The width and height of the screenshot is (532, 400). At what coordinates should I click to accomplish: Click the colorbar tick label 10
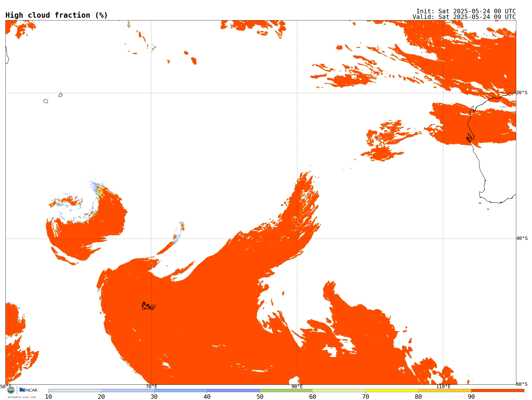(49, 397)
